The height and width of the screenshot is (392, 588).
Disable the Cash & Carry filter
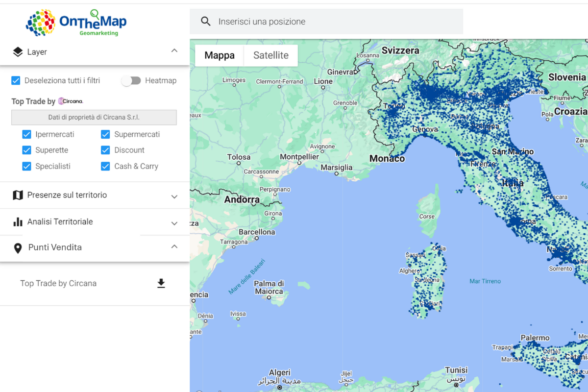pyautogui.click(x=105, y=166)
